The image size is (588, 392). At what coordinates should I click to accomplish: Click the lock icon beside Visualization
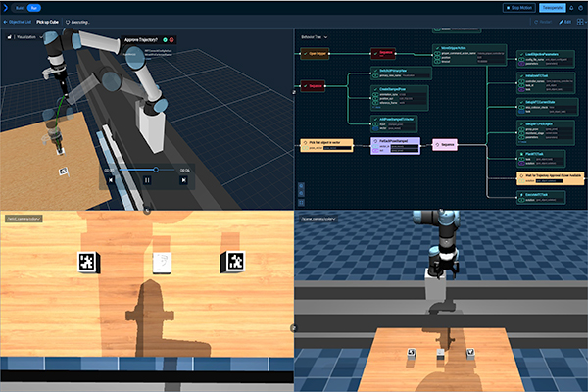coord(10,37)
